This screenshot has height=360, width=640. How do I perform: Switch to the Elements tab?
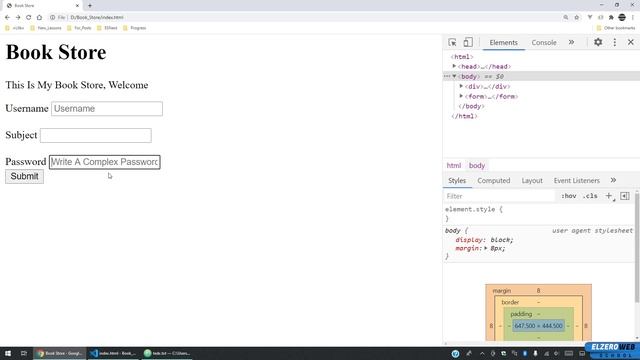click(x=503, y=42)
